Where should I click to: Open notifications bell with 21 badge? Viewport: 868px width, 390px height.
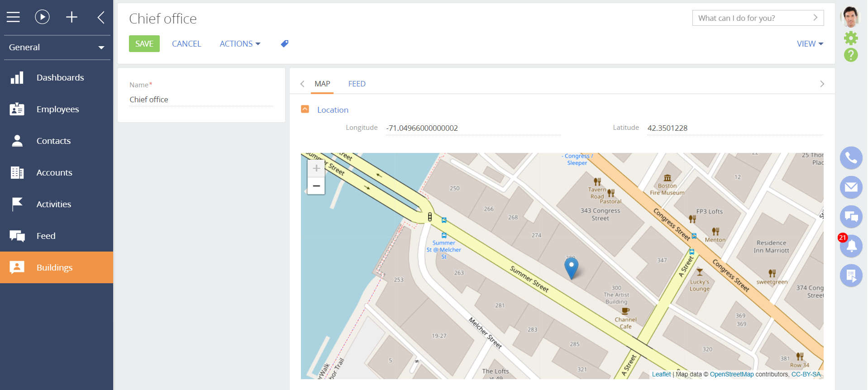click(x=851, y=246)
